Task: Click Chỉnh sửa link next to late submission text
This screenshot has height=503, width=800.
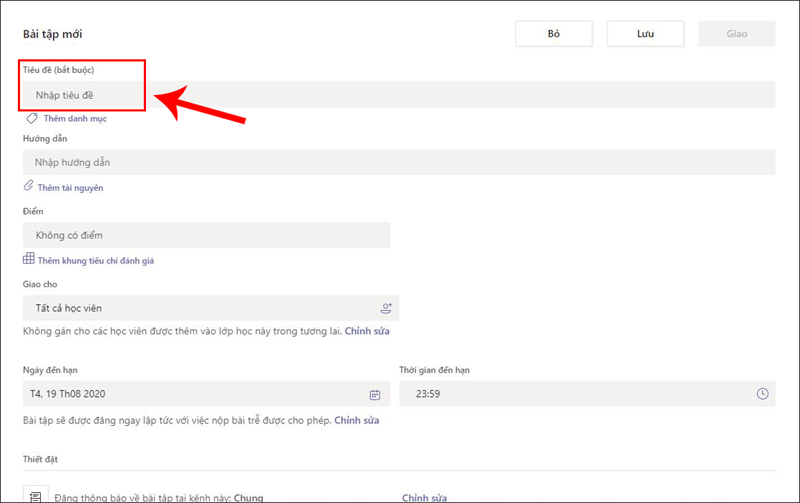Action: pos(357,420)
